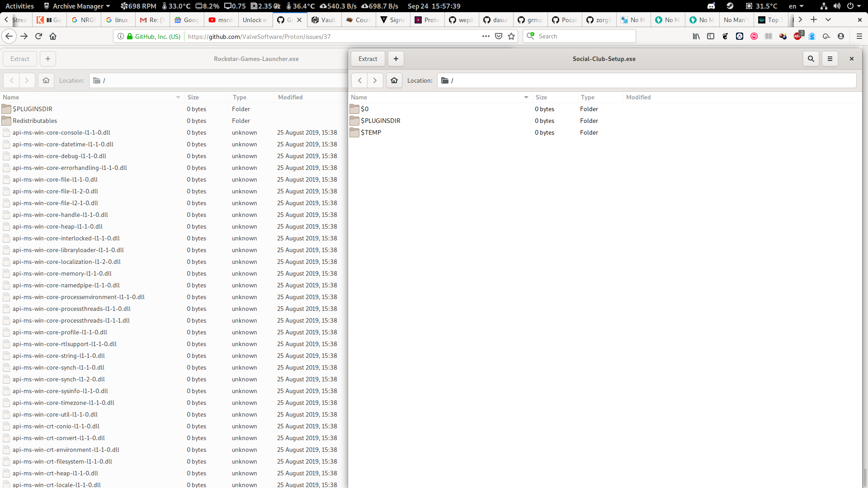Screen dimensions: 868x488
Task: Switch to the msnb YouTube tab
Action: point(221,20)
